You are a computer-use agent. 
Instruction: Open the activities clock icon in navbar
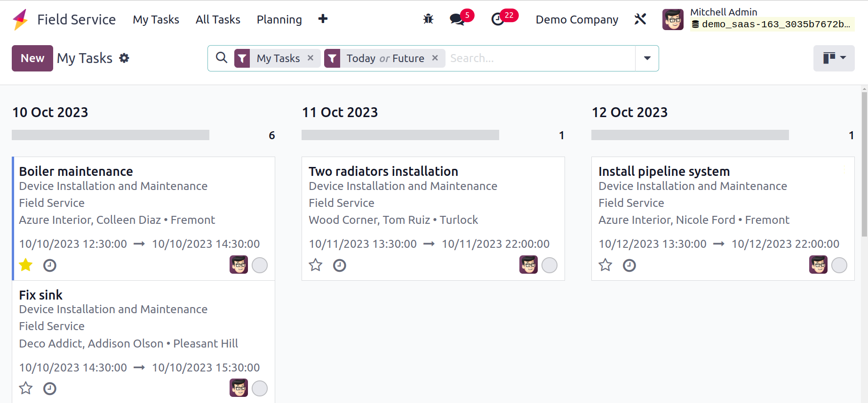click(498, 19)
